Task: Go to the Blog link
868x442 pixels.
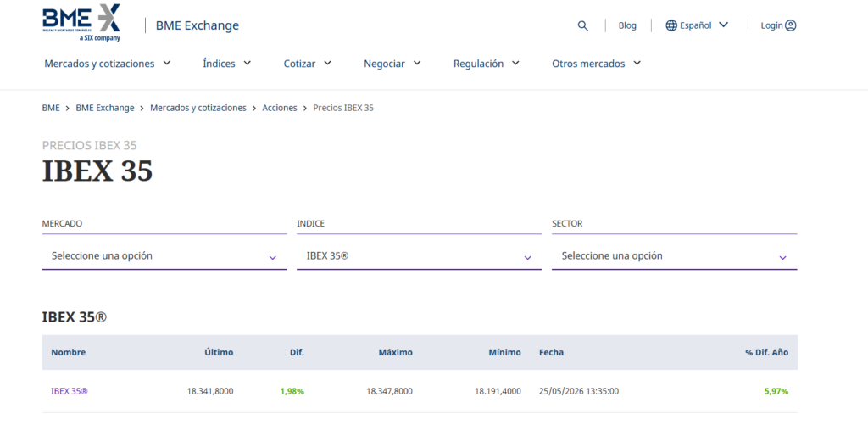Action: (x=627, y=25)
